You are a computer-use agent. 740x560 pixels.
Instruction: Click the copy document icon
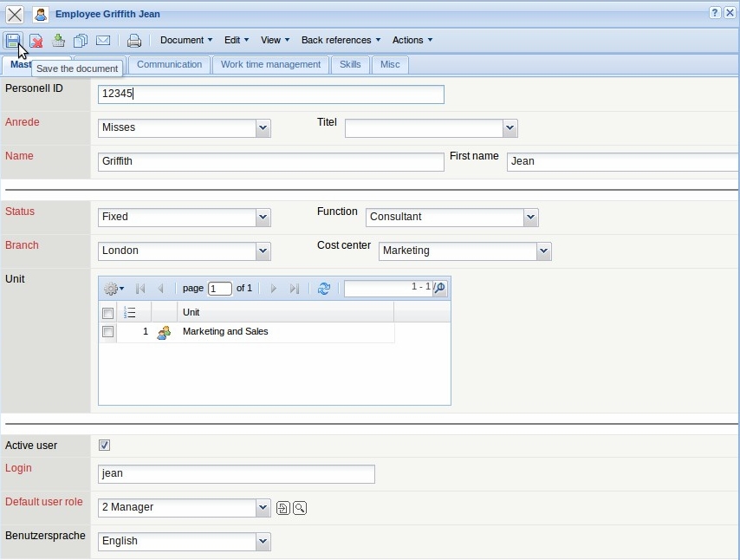coord(81,41)
